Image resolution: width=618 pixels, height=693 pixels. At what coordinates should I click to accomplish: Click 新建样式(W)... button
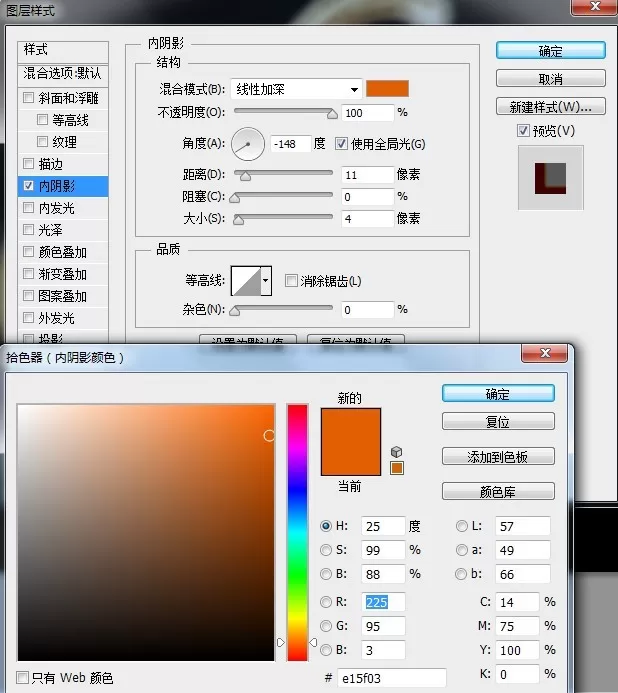point(550,107)
